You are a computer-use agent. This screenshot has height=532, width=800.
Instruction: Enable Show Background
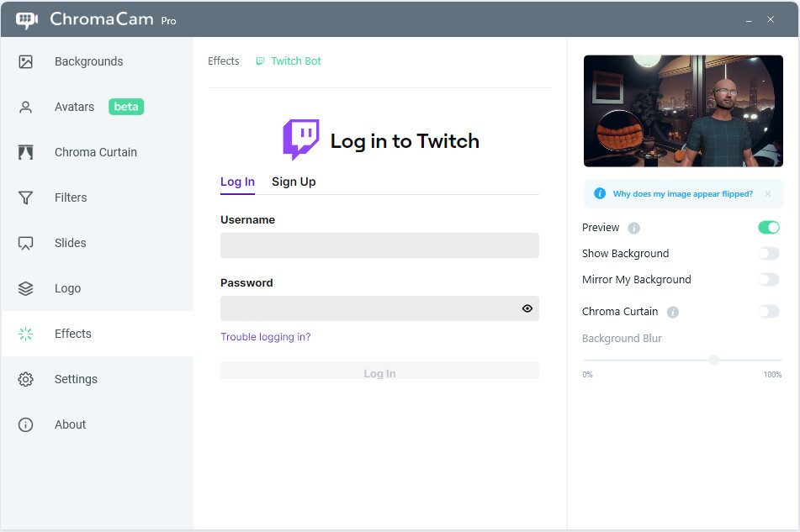768,253
